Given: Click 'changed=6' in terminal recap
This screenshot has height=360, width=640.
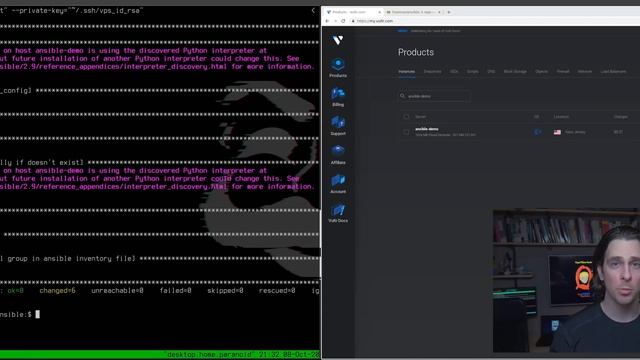Looking at the screenshot, I should click(57, 291).
